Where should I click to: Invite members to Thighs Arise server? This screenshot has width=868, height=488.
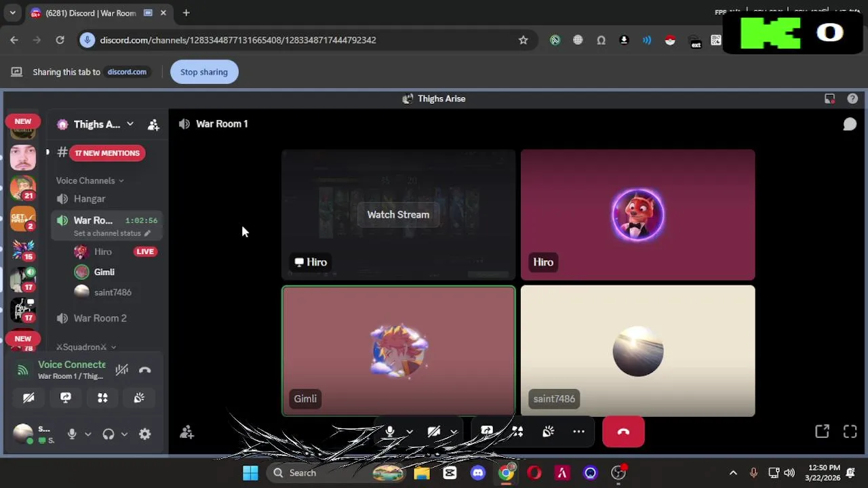coord(153,125)
